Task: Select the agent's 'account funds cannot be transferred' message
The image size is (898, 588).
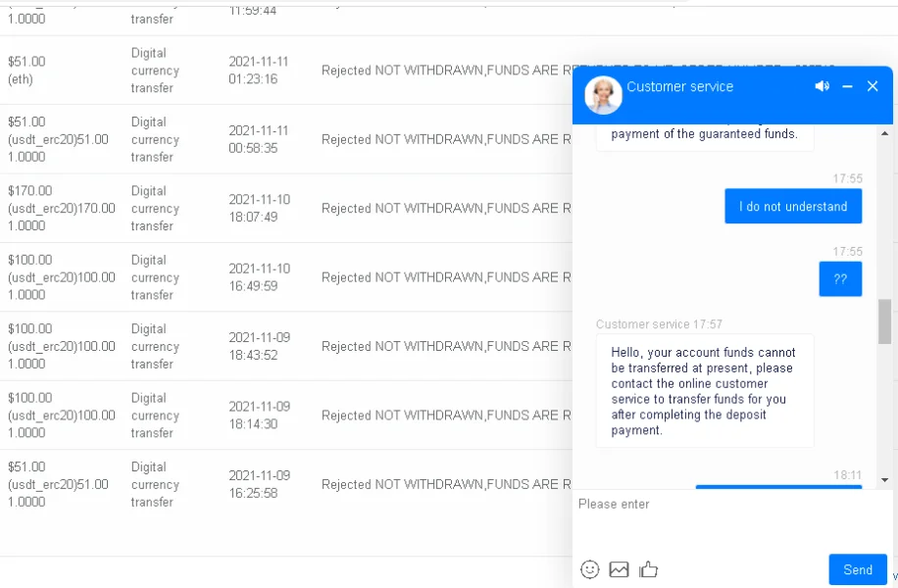Action: 704,391
